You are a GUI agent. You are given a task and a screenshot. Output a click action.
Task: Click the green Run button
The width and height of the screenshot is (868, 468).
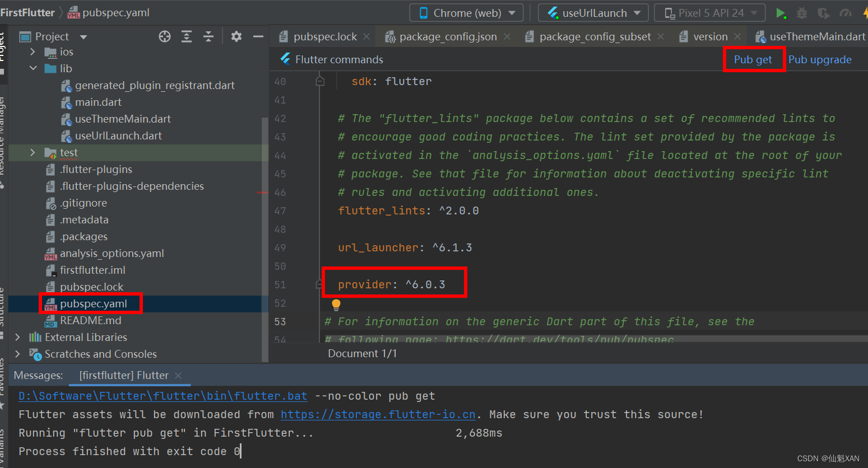click(x=781, y=13)
